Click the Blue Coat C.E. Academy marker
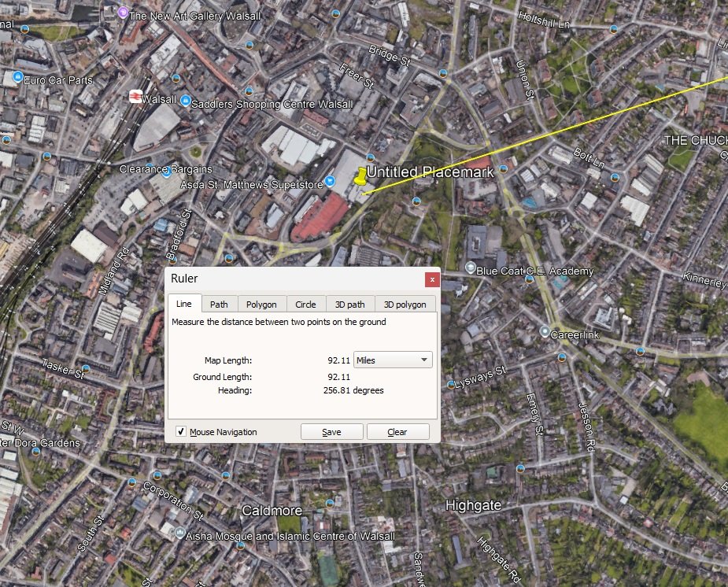728x587 pixels. 471,268
